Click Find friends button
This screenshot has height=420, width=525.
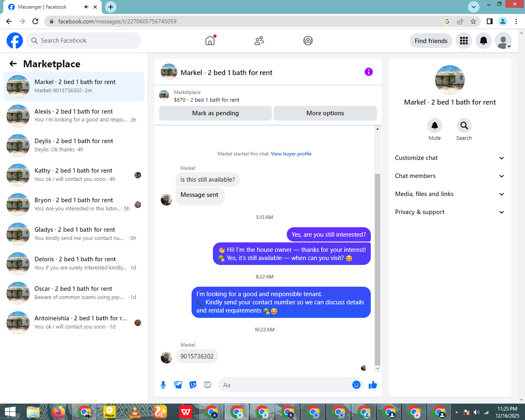click(431, 41)
